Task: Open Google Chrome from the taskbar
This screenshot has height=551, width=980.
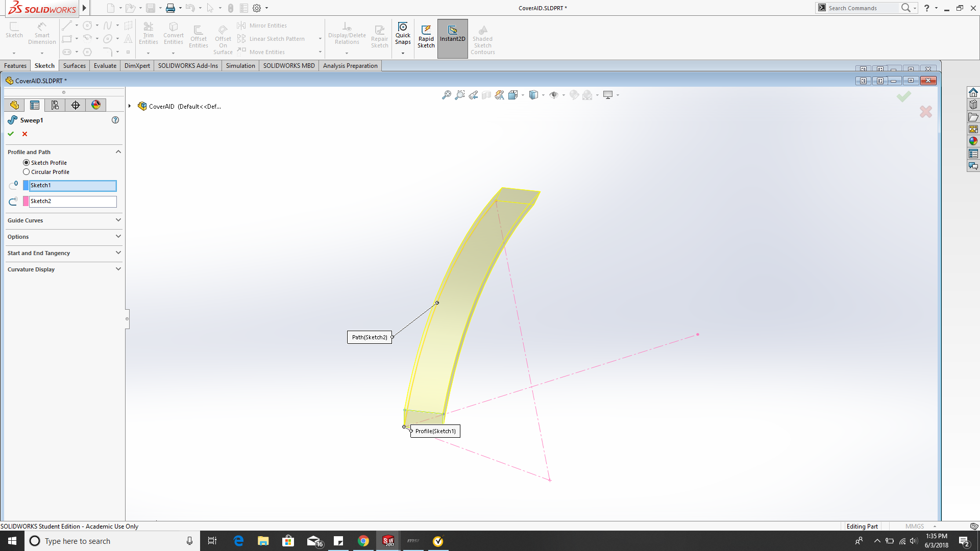Action: point(363,541)
